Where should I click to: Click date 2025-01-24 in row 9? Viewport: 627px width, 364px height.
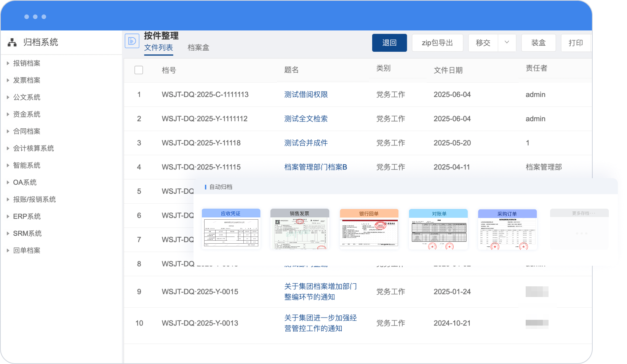[x=452, y=292]
